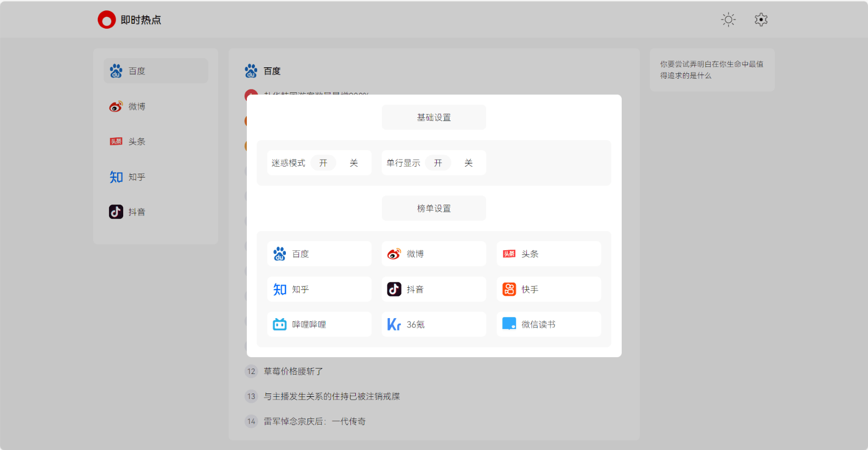Click the Baidu paw icon in sidebar
This screenshot has height=450, width=868.
coord(116,71)
